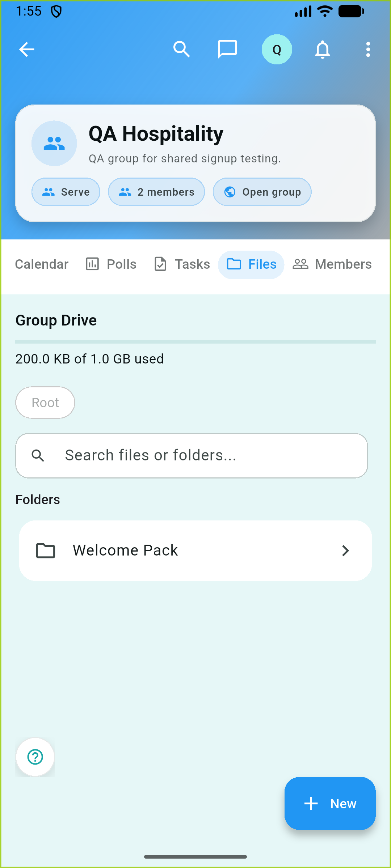The height and width of the screenshot is (868, 391).
Task: Open search from the top bar
Action: pos(181,50)
